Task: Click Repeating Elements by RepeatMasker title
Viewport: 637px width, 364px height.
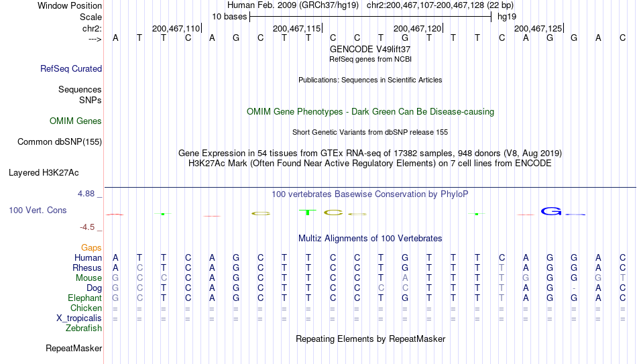Action: pyautogui.click(x=370, y=339)
